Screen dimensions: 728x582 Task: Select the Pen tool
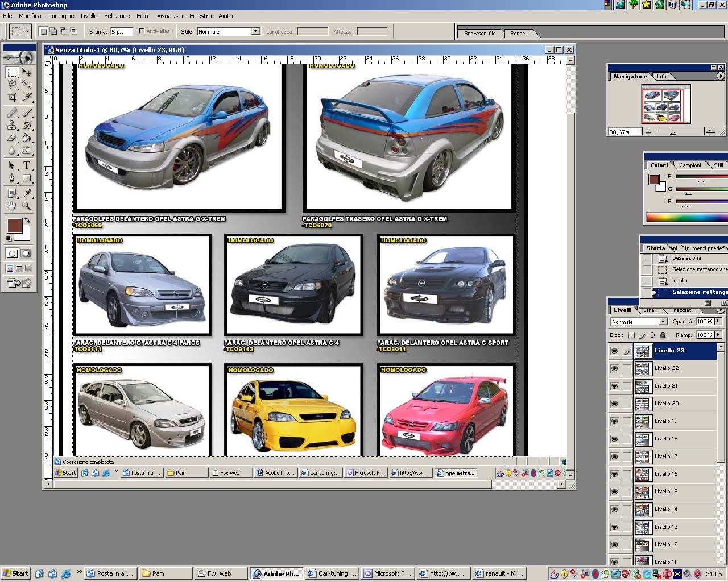(12, 178)
